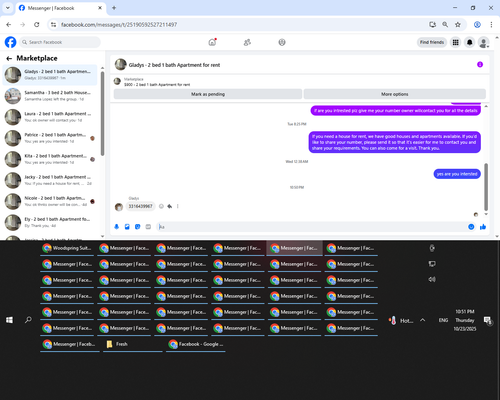Open the Facebook logo home link
Viewport: 500px width, 400px height.
10,42
